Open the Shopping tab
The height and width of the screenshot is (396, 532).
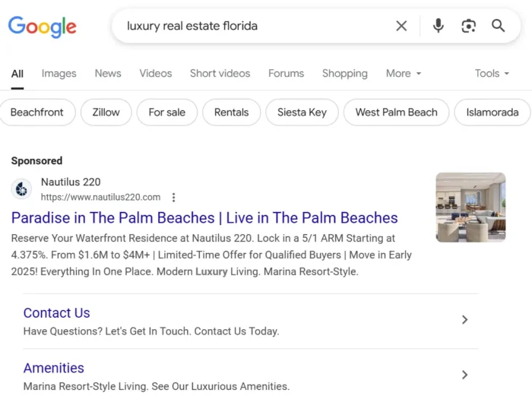point(345,73)
